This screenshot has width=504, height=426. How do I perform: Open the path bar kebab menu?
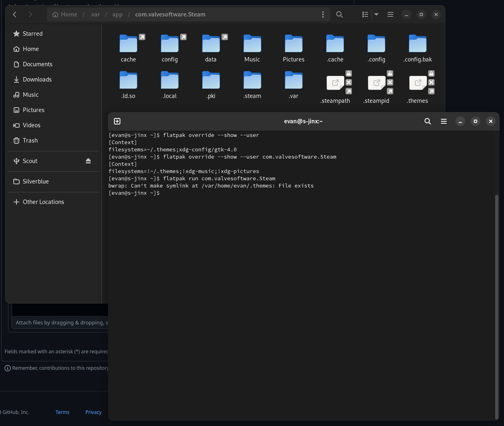click(323, 14)
